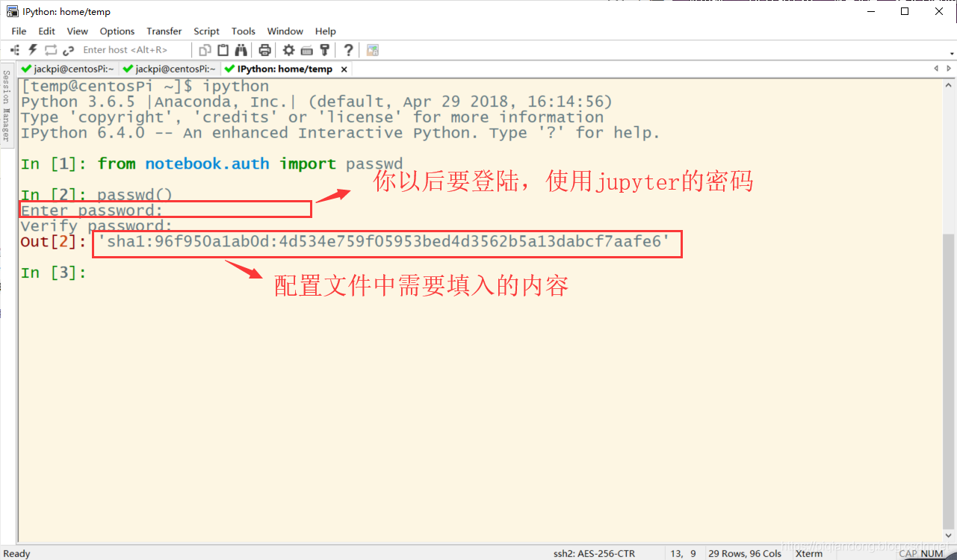Toggle the Connect bar chain-link icon
This screenshot has height=560, width=957.
click(x=69, y=50)
